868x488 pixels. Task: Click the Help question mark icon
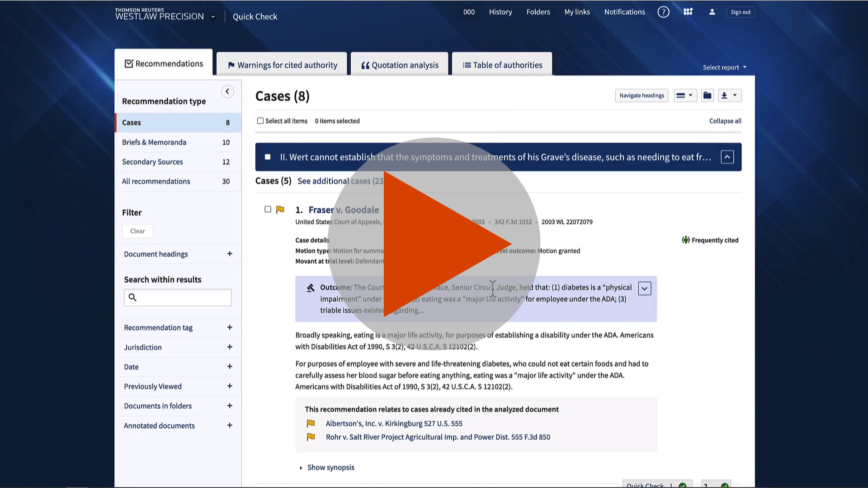tap(663, 12)
